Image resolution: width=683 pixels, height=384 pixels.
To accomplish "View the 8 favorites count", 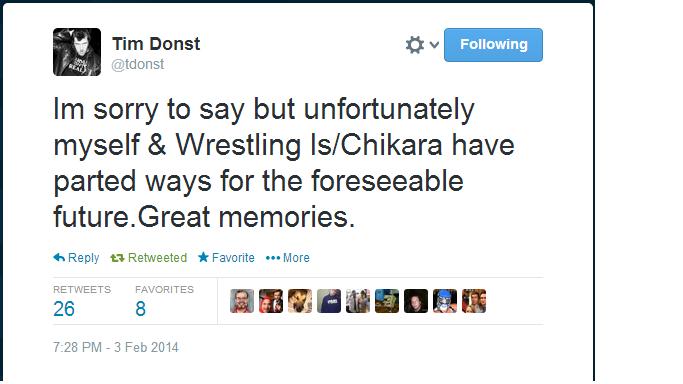I will [140, 309].
